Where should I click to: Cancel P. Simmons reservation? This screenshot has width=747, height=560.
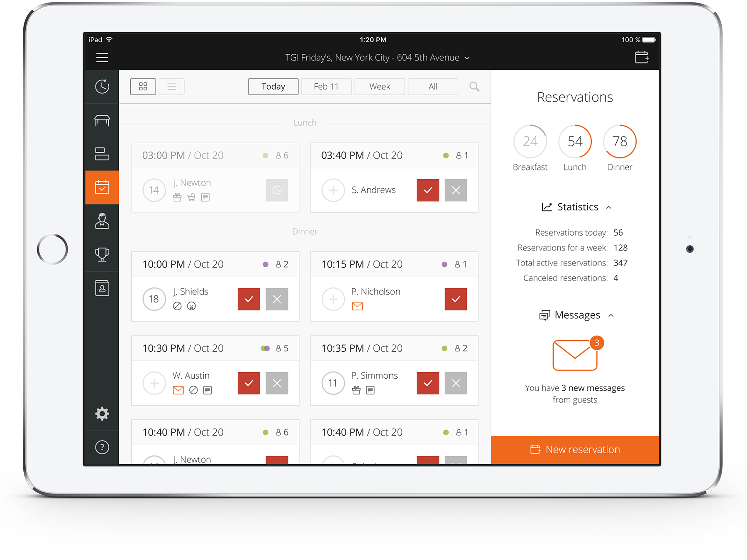[x=456, y=383]
